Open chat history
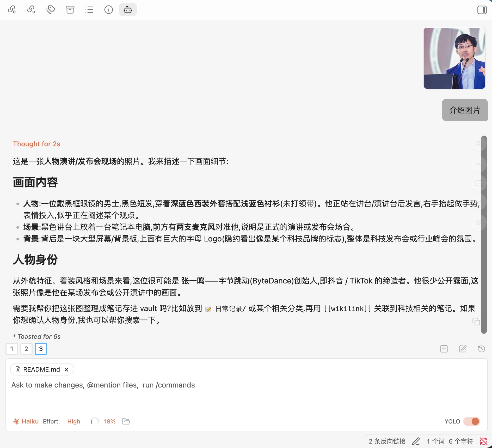Image resolution: width=492 pixels, height=448 pixels. [482, 349]
